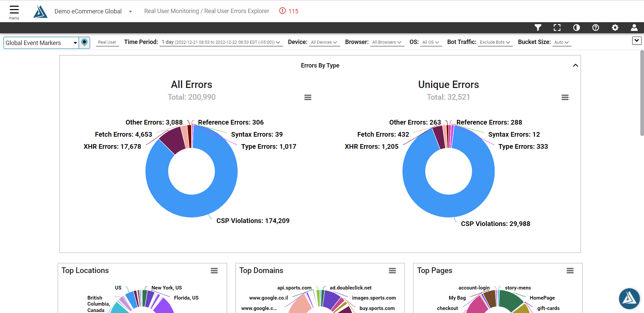Click Fetch Errors: 432 label
644x313 pixels.
click(383, 134)
